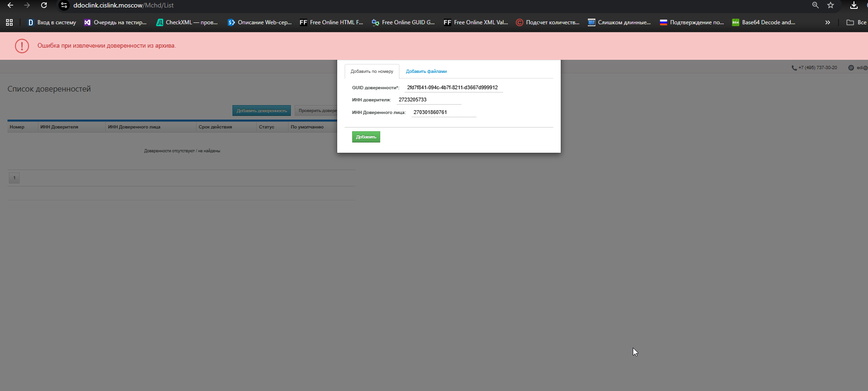This screenshot has height=391, width=868.
Task: Click the red error exclamation icon
Action: click(22, 46)
